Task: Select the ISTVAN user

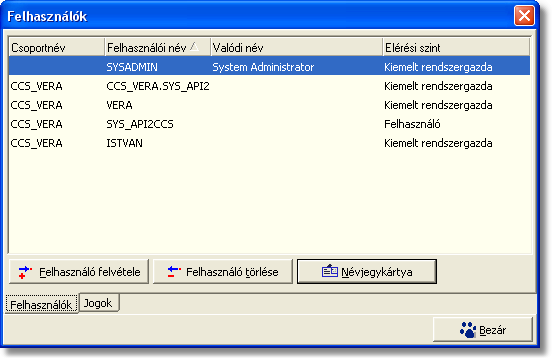Action: [x=125, y=143]
